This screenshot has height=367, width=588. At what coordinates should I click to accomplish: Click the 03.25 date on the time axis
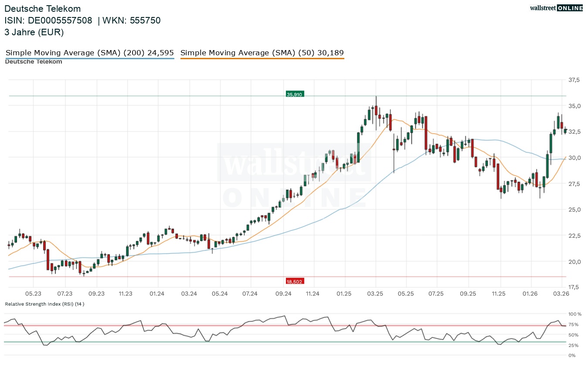(375, 294)
